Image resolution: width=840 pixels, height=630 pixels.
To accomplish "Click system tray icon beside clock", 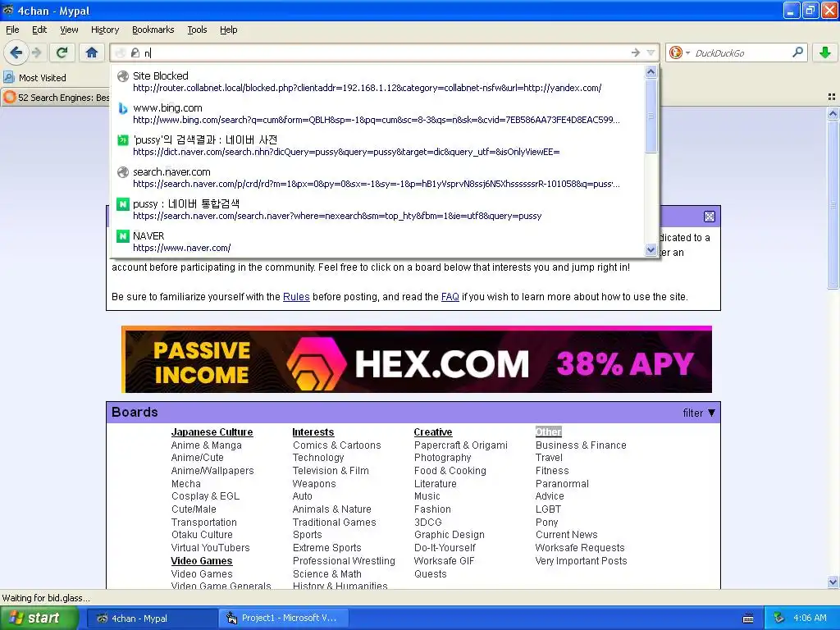I will (x=779, y=618).
